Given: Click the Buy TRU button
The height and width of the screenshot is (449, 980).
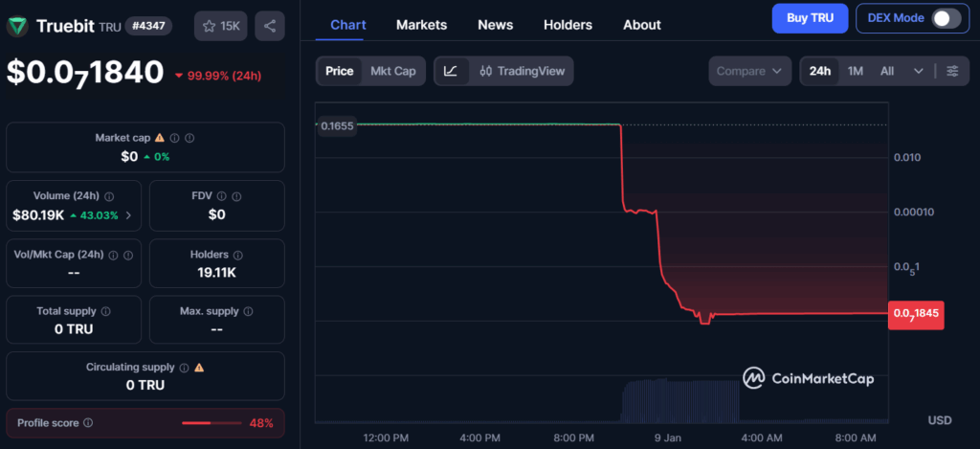Looking at the screenshot, I should coord(810,18).
